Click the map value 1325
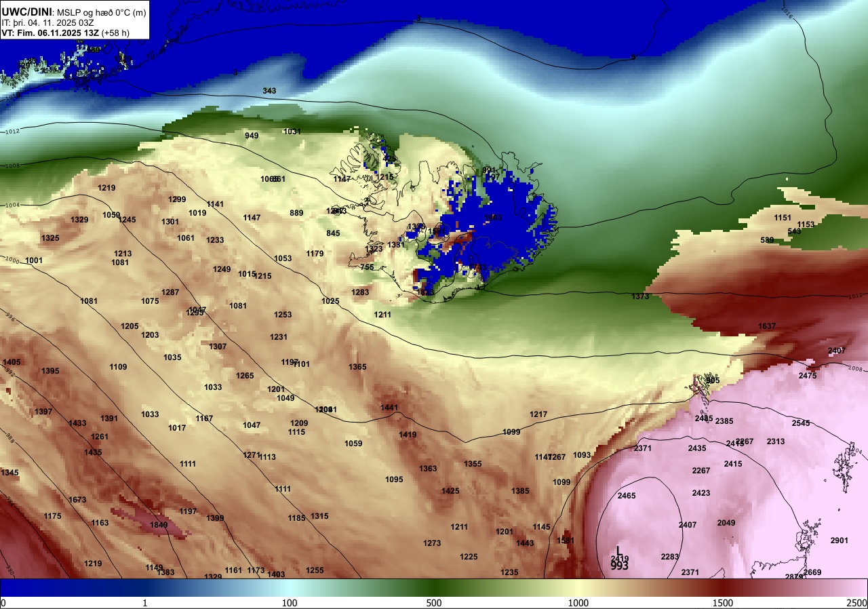This screenshot has width=868, height=609. [x=50, y=238]
